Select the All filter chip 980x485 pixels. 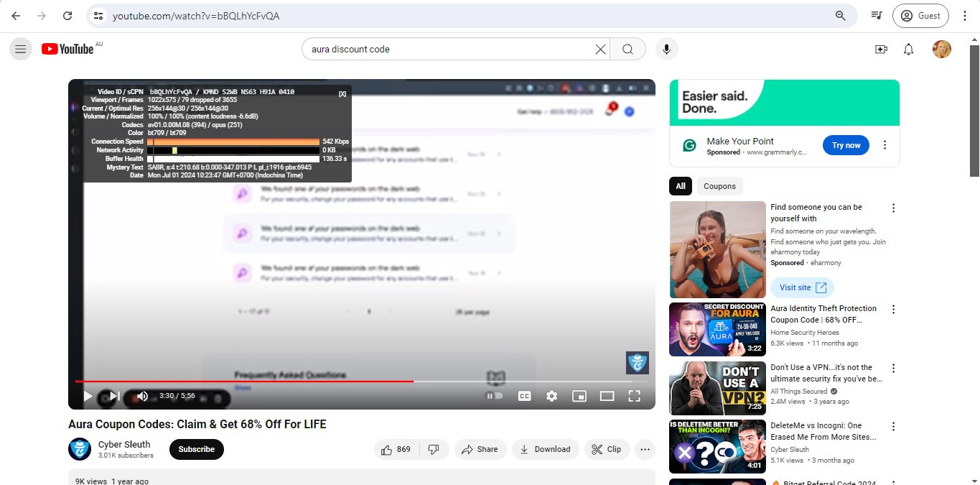tap(681, 186)
